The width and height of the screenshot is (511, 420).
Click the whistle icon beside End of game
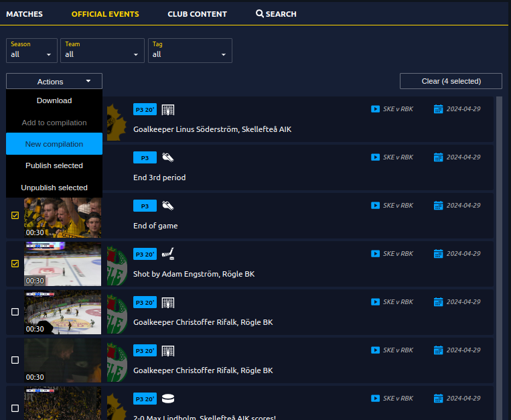167,206
